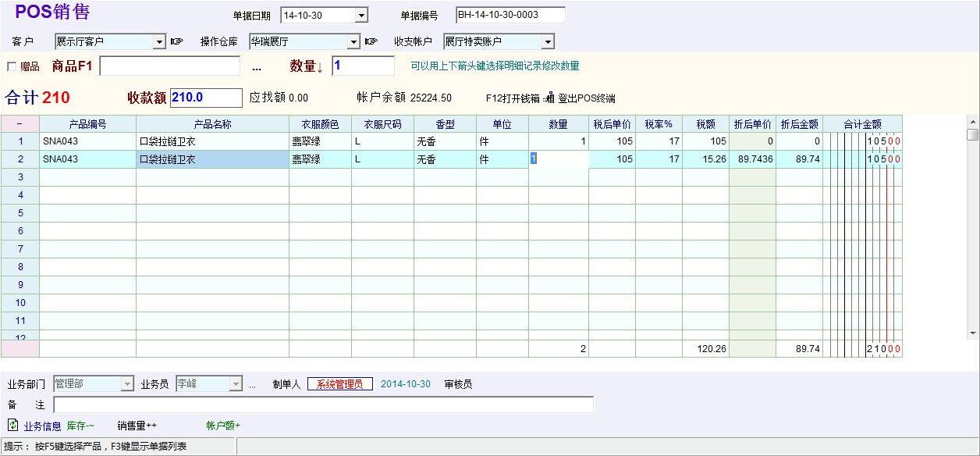Click the 合计金额 column header

pyautogui.click(x=862, y=124)
